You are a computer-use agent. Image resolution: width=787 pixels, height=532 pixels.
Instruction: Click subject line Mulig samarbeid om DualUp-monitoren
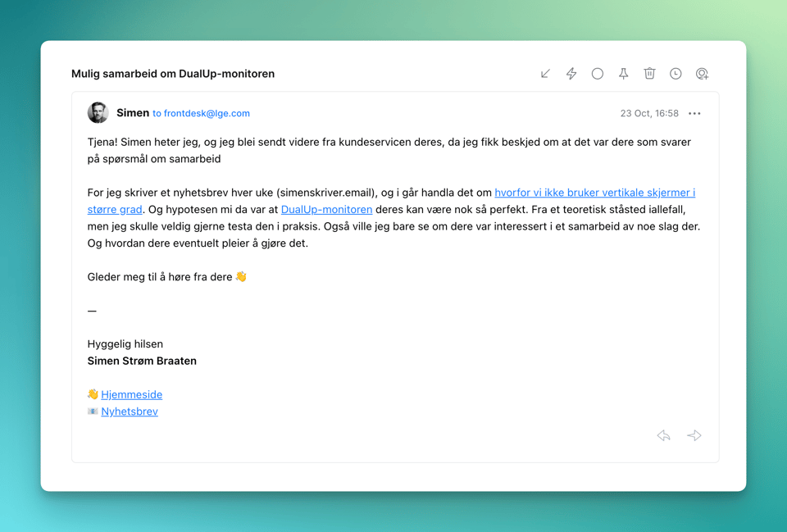[x=173, y=74]
